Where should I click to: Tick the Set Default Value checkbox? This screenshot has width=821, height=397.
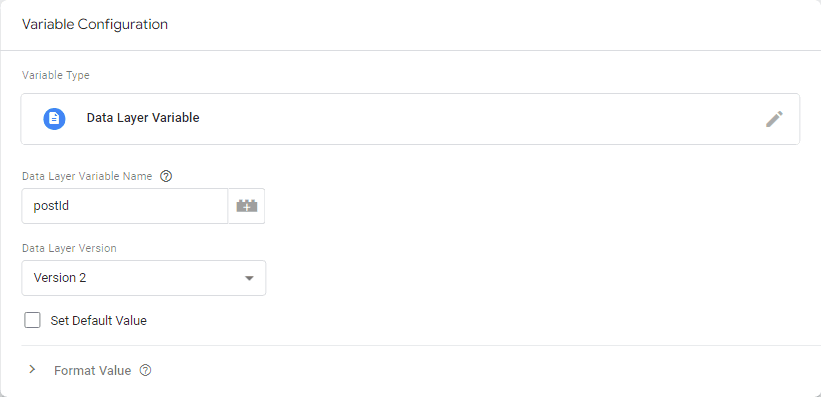[x=32, y=320]
